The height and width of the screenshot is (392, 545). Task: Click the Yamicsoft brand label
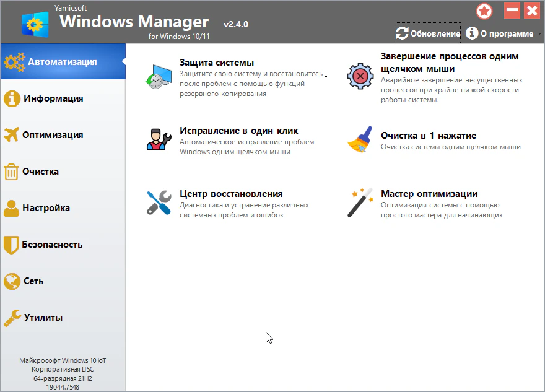click(71, 7)
